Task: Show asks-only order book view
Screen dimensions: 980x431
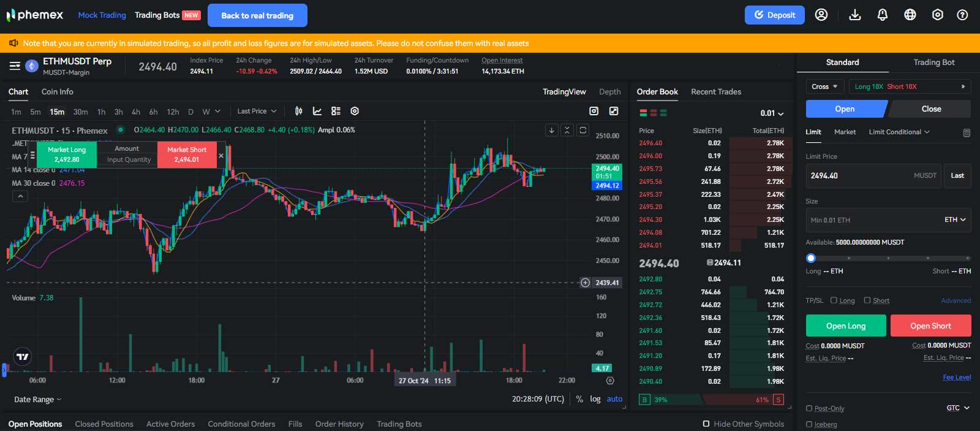Action: (x=654, y=113)
